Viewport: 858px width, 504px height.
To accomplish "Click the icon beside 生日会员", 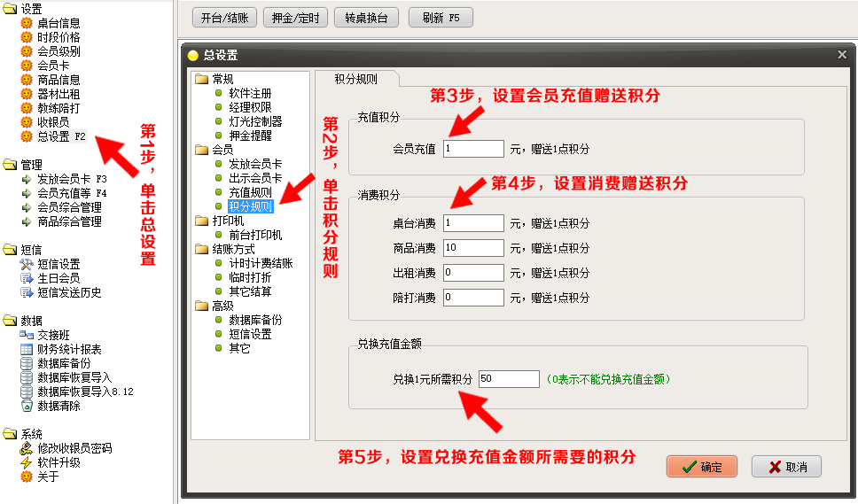I will click(x=27, y=279).
